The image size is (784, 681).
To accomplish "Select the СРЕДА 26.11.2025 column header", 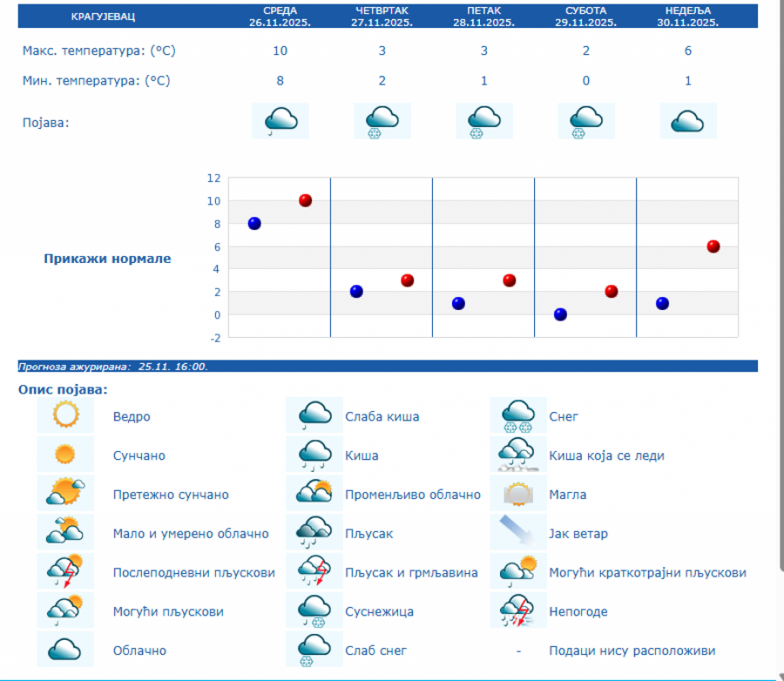I will 280,17.
